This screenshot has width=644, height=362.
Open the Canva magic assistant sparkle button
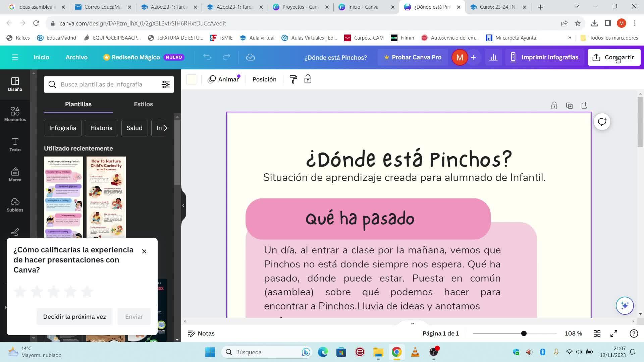[x=625, y=305]
